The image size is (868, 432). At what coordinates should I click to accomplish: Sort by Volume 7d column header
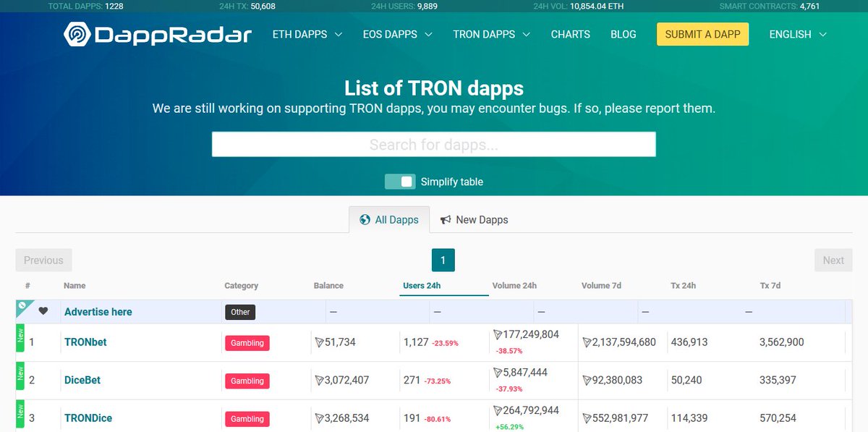601,285
